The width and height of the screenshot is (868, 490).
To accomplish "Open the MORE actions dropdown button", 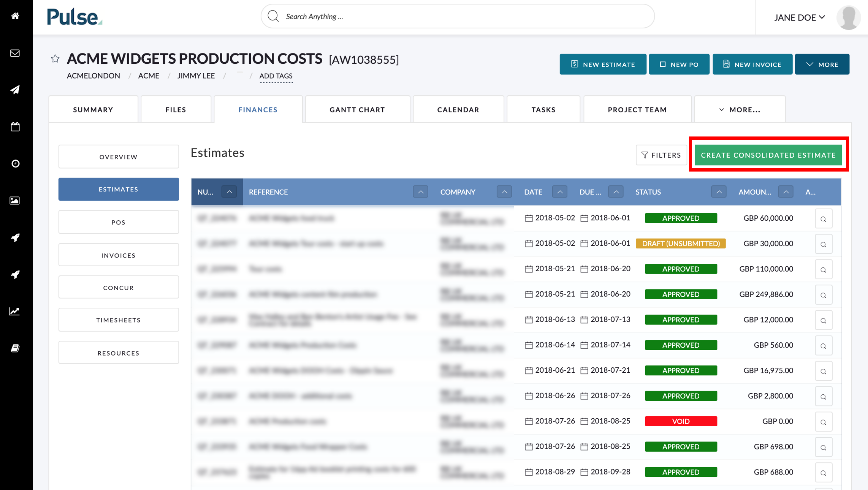I will point(822,64).
